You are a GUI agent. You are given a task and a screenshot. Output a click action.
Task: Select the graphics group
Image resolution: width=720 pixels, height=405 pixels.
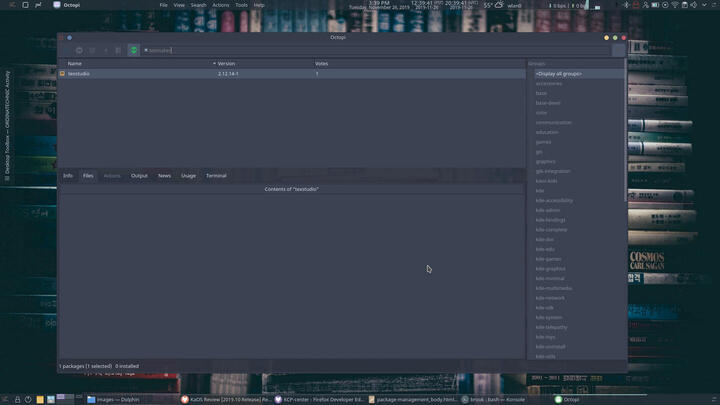coord(545,162)
